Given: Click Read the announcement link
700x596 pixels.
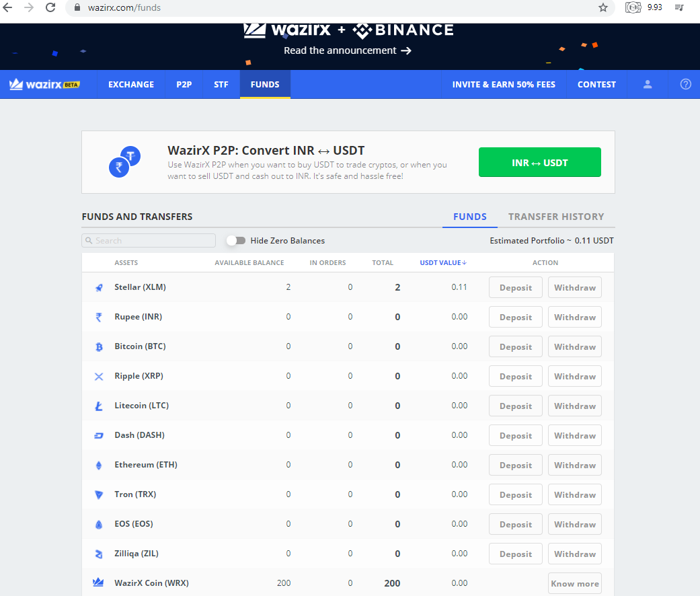Looking at the screenshot, I should pos(348,50).
